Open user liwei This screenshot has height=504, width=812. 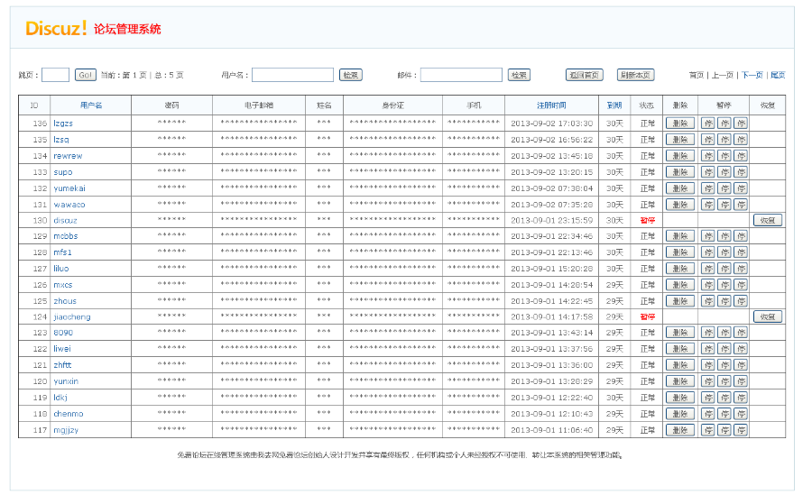pos(62,349)
